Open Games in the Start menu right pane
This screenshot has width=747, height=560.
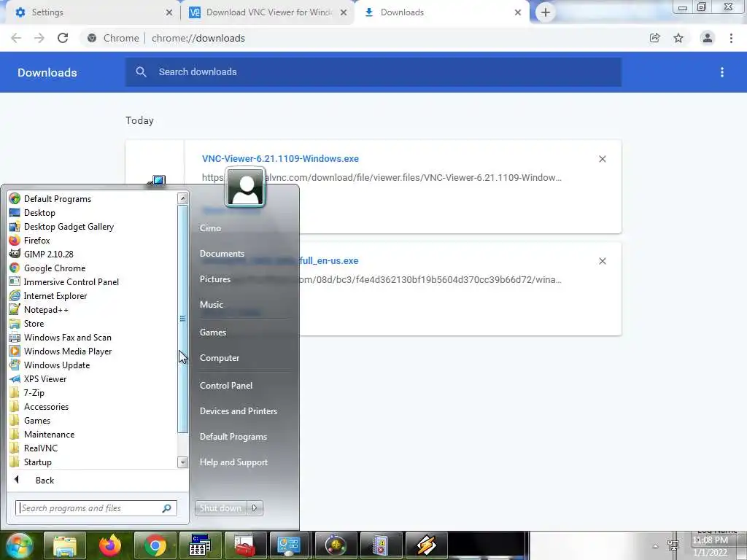(212, 332)
